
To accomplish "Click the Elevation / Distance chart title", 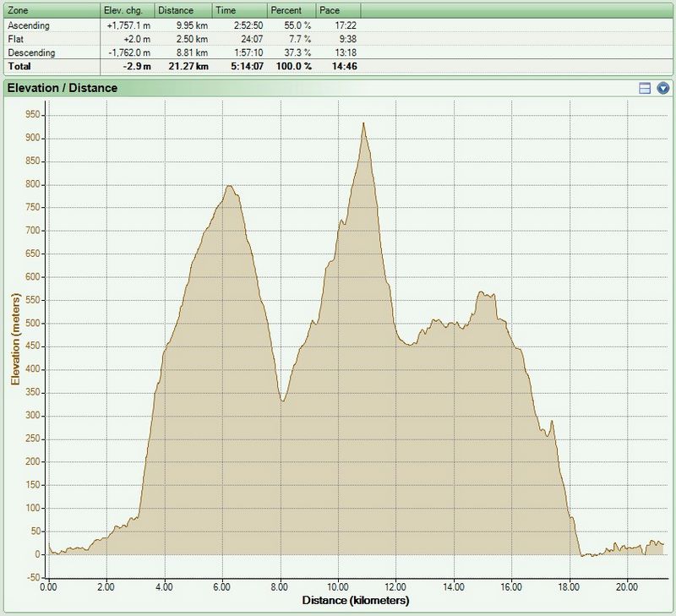I will tap(62, 88).
